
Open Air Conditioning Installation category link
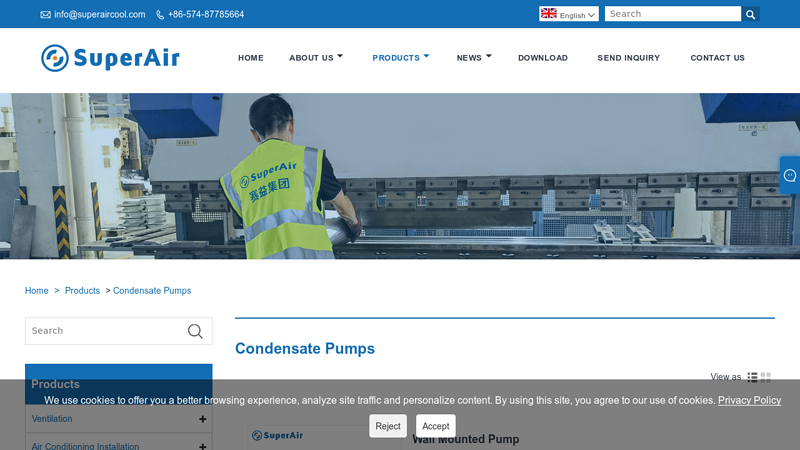coord(85,446)
